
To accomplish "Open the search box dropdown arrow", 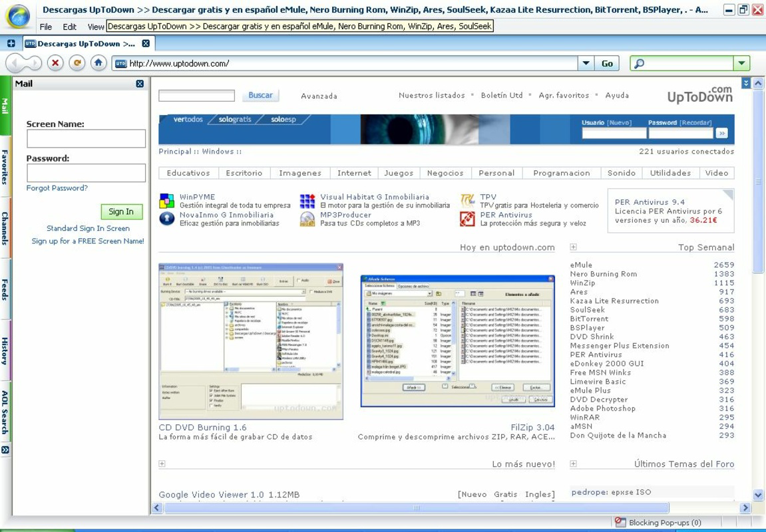I will [741, 63].
